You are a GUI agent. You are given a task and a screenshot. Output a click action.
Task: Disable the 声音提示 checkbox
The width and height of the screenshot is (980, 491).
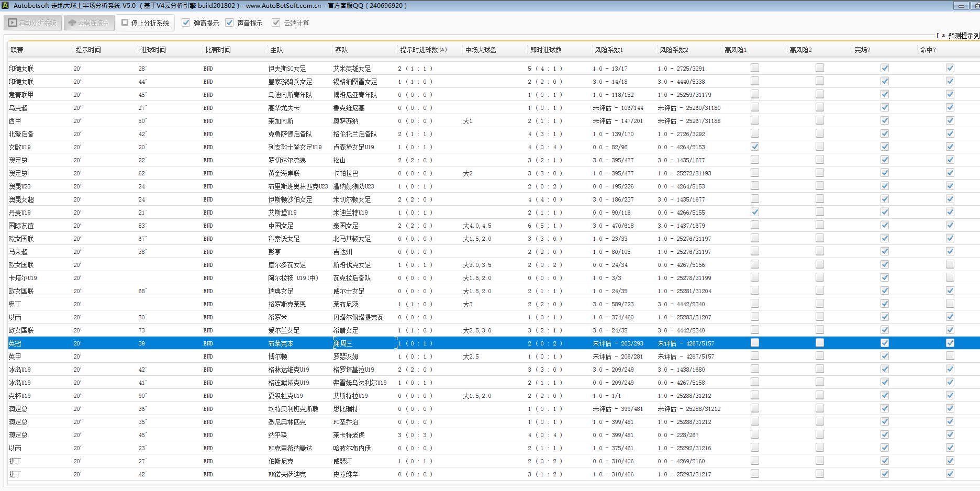[229, 23]
